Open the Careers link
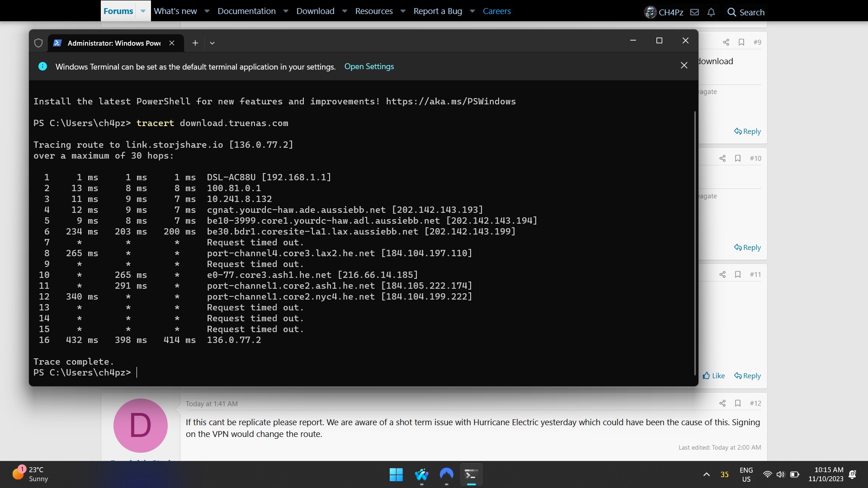This screenshot has height=488, width=868. (496, 11)
